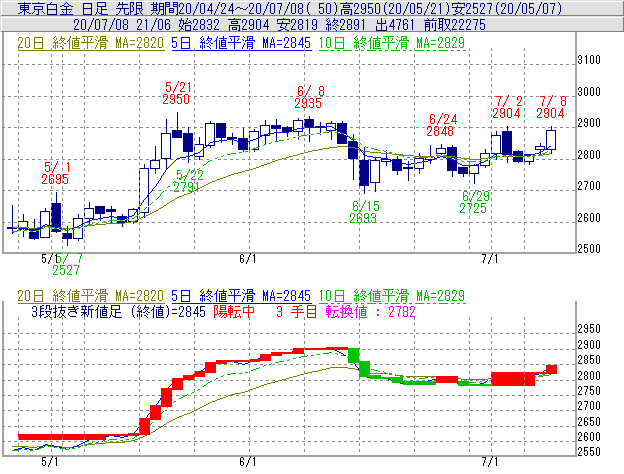Select the 6/24 2848 high label
The image size is (624, 474).
click(x=441, y=125)
